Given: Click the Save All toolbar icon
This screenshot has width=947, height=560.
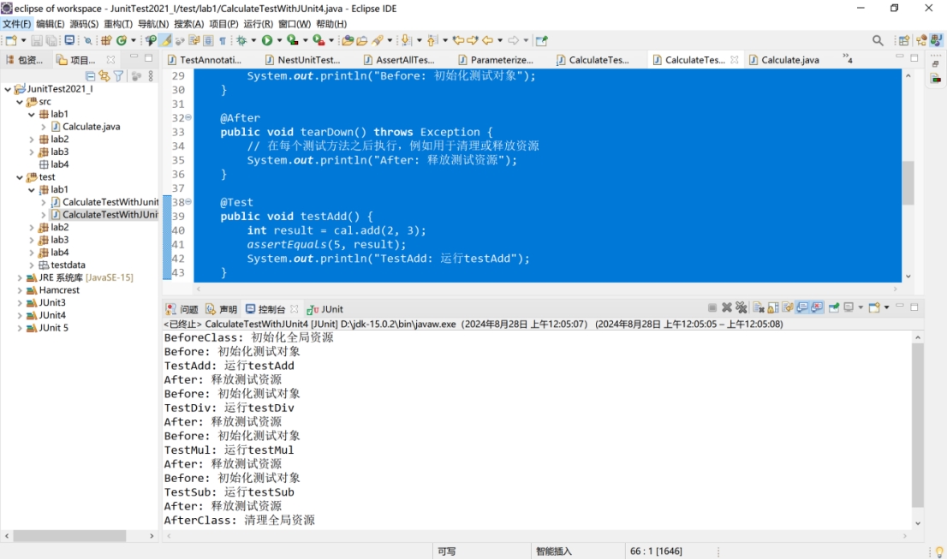Looking at the screenshot, I should [x=51, y=40].
